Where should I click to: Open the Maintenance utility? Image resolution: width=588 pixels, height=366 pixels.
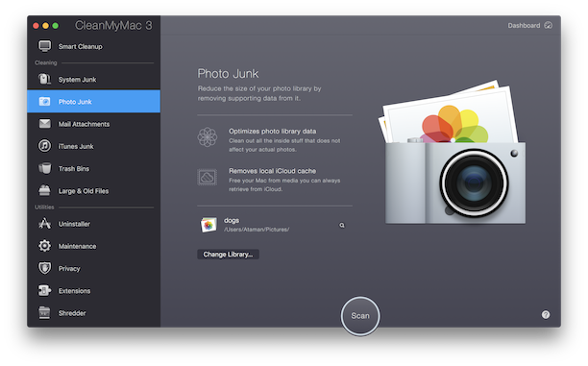tap(94, 246)
